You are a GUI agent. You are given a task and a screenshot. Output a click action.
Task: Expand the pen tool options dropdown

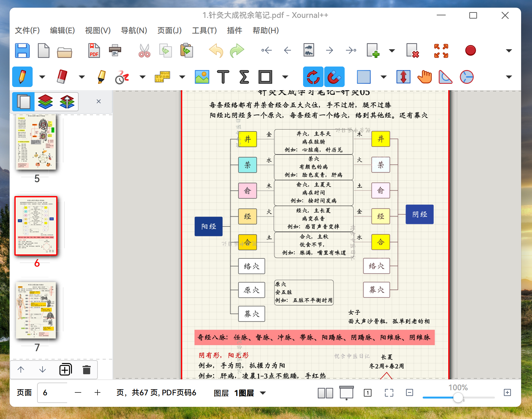[x=42, y=77]
